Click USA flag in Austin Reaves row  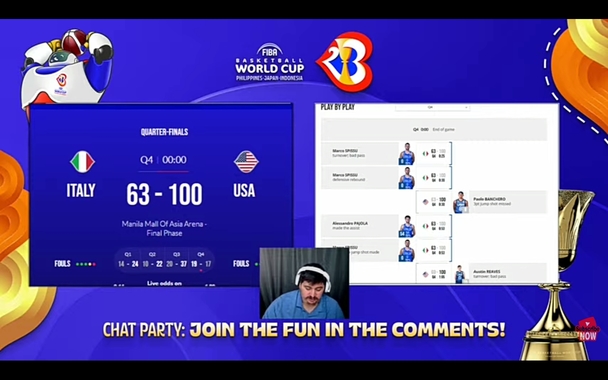pos(425,274)
